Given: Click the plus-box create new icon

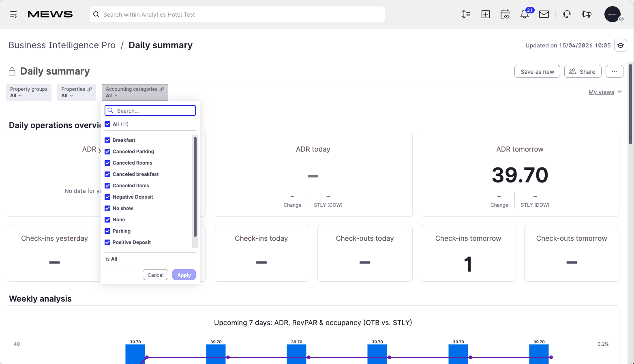Looking at the screenshot, I should pyautogui.click(x=486, y=14).
